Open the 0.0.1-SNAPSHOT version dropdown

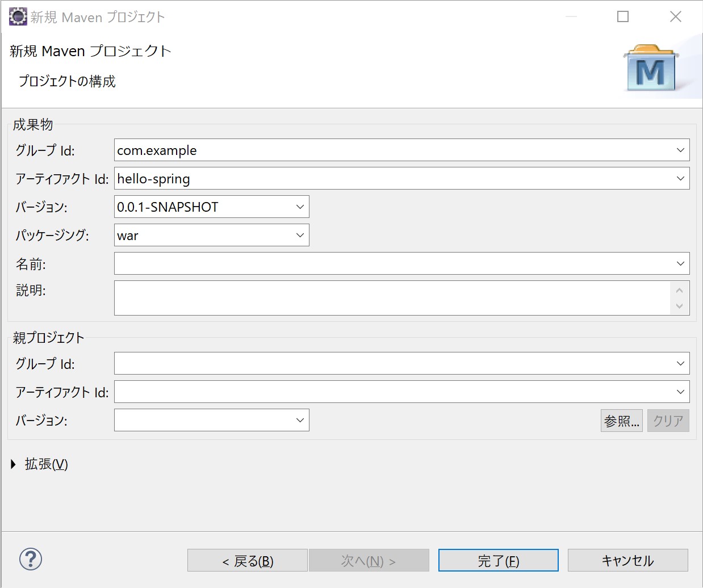click(300, 207)
